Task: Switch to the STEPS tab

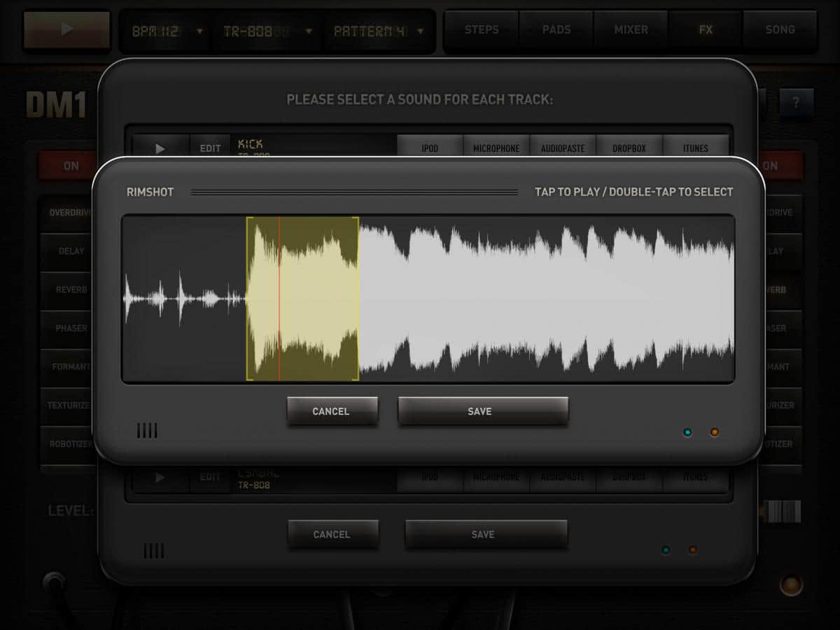Action: tap(482, 30)
